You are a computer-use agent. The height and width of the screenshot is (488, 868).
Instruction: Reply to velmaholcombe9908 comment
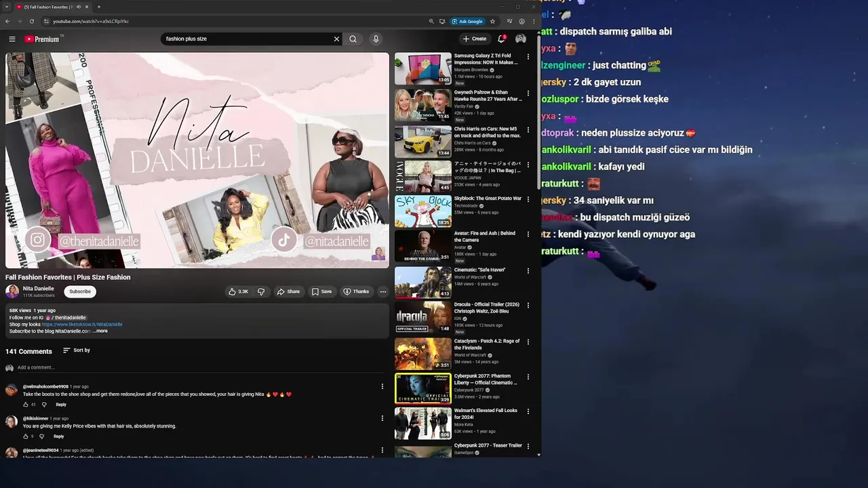coord(61,405)
